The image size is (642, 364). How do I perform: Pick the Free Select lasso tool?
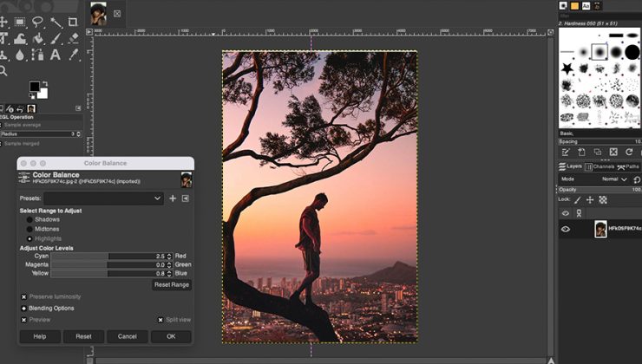[x=37, y=22]
